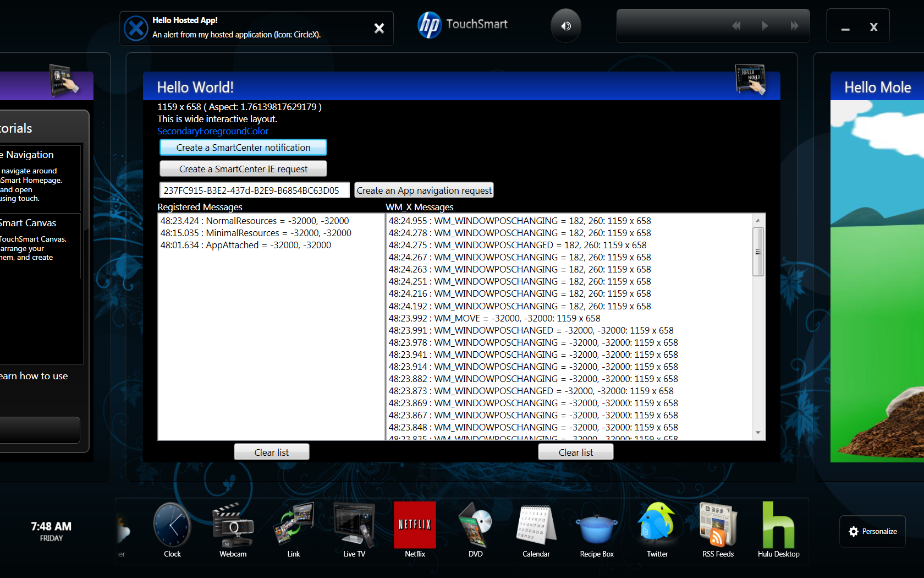This screenshot has height=578, width=924.
Task: Skip to previous media track
Action: (736, 26)
